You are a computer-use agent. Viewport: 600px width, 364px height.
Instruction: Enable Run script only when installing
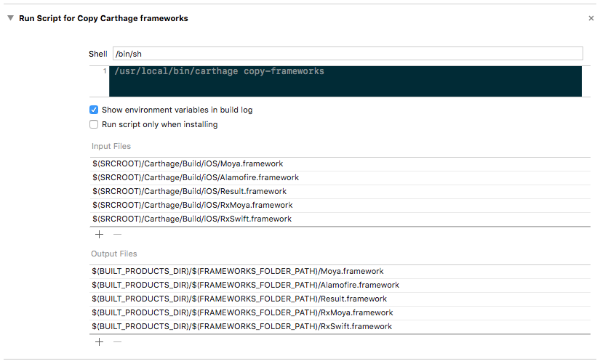[94, 124]
